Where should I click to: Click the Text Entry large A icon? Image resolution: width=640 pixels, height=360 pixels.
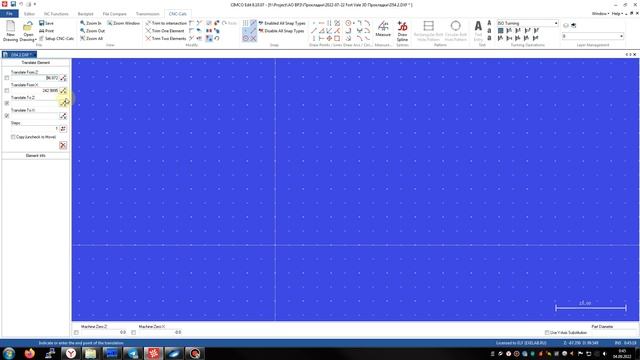click(x=478, y=27)
